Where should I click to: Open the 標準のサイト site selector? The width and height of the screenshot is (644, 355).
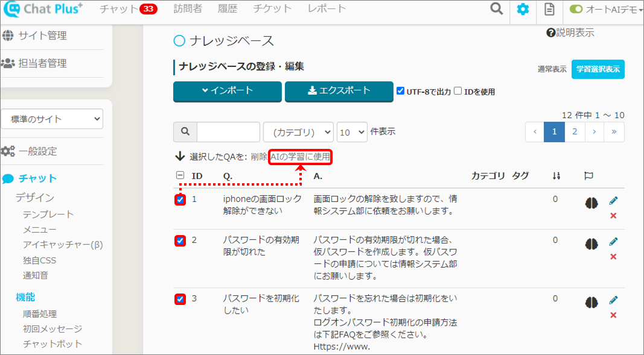point(52,119)
